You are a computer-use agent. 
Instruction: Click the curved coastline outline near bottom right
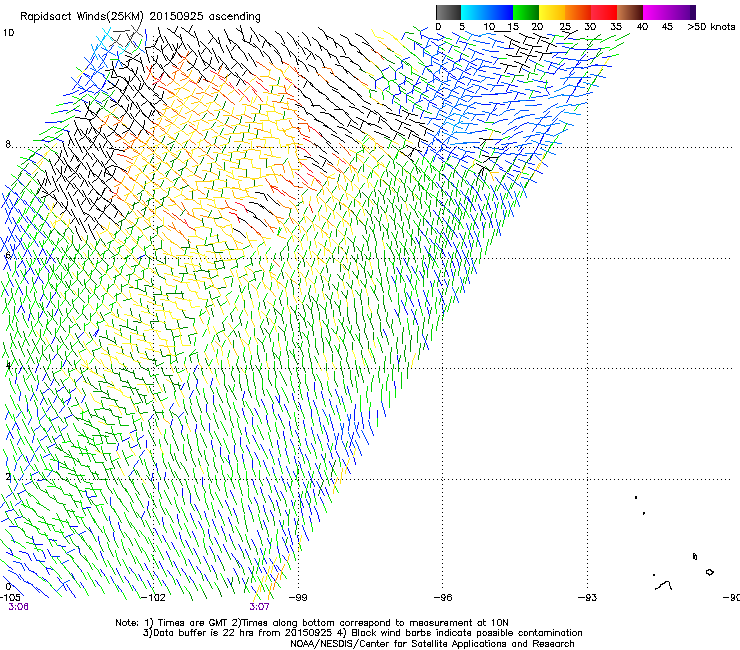(664, 585)
